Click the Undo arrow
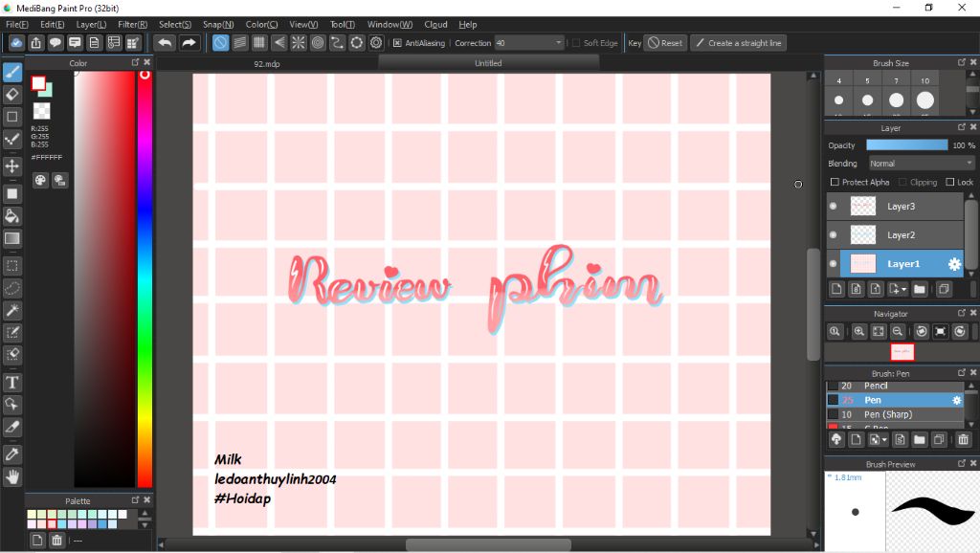 coord(165,42)
